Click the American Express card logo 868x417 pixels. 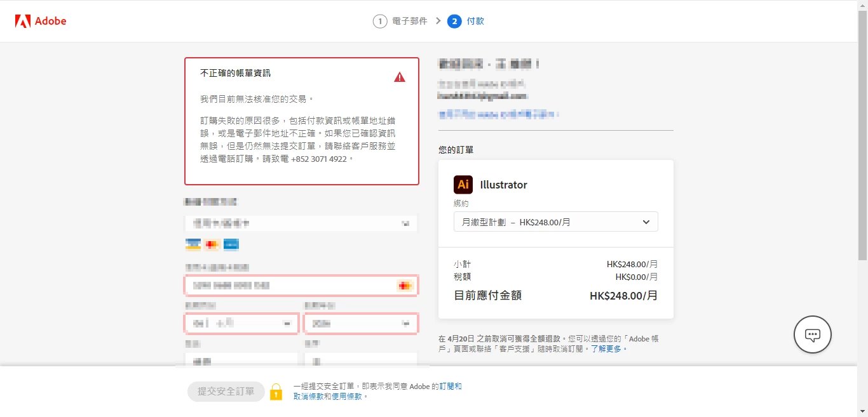coord(231,244)
